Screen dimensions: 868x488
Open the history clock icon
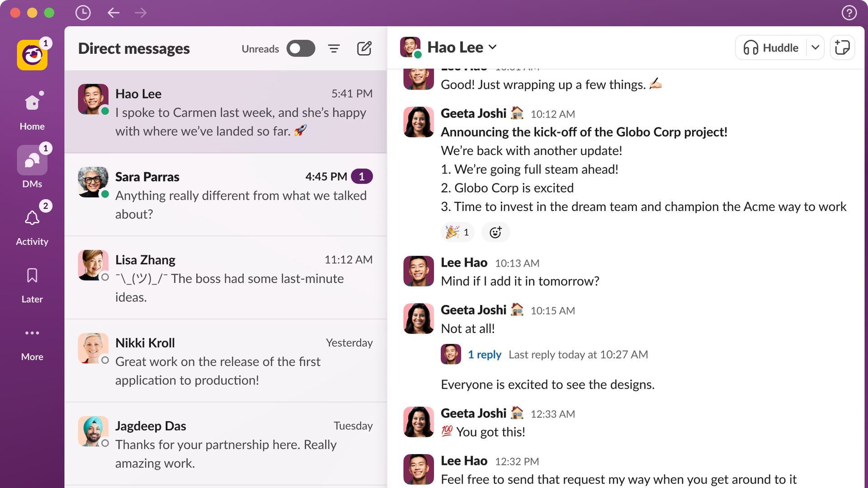click(x=83, y=13)
